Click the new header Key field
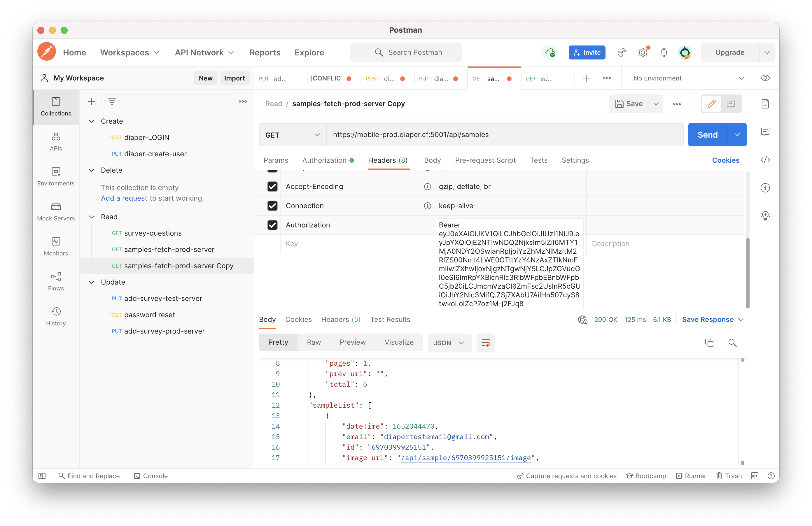The image size is (812, 526). tap(356, 244)
